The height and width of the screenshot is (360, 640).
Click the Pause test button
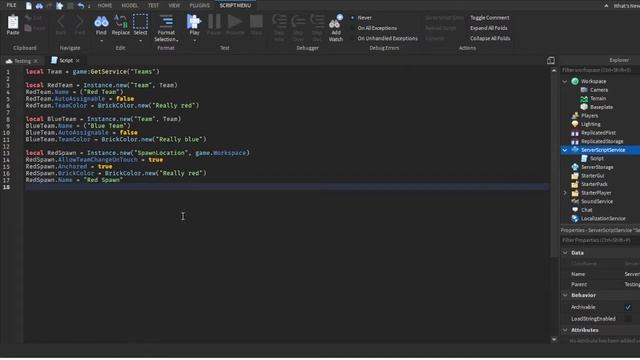coord(214,21)
